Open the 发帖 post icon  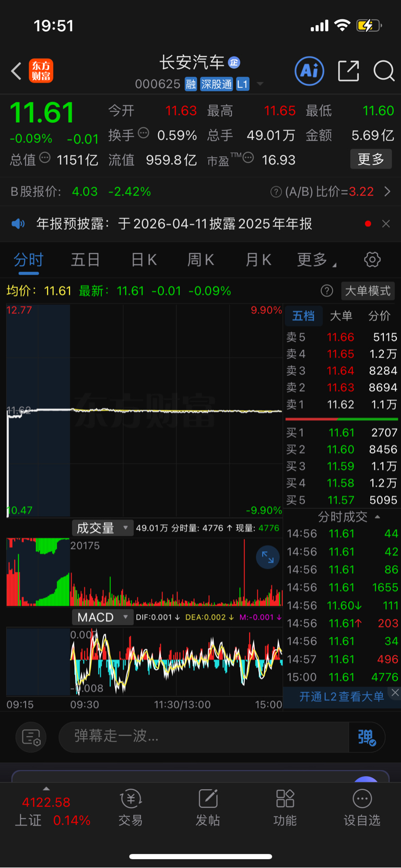pyautogui.click(x=208, y=807)
